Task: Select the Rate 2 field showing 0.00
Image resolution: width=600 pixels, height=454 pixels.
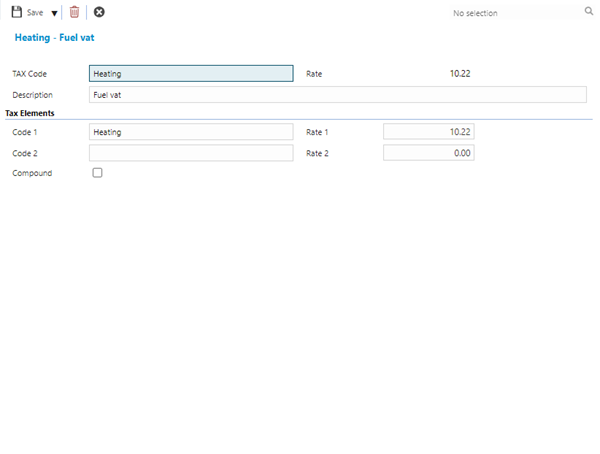Action: click(x=428, y=153)
